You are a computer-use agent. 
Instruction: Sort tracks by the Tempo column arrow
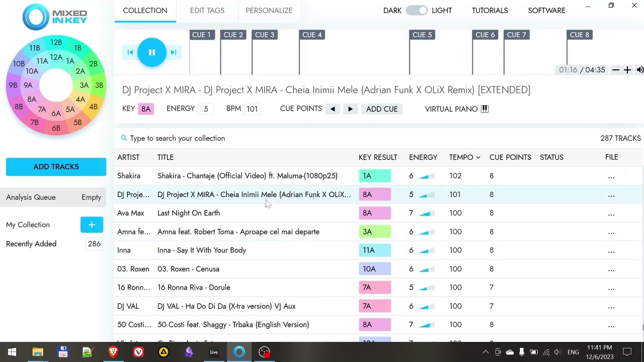point(478,158)
